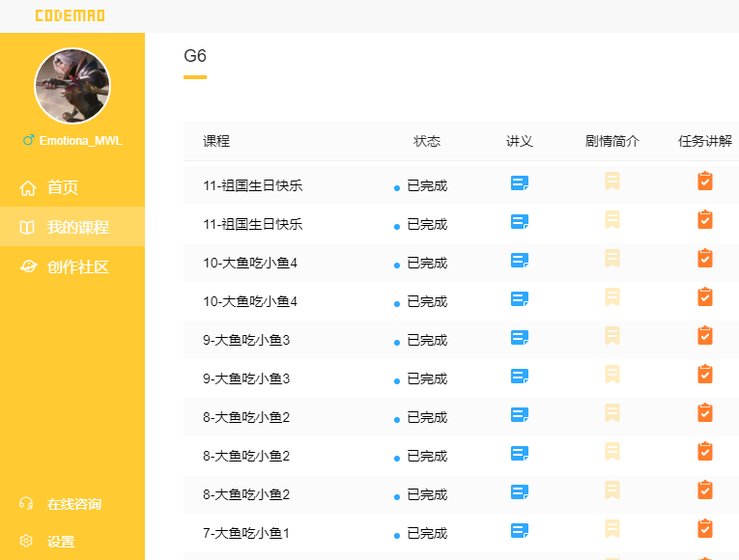Open task clipboard icon in first 9-大鱼吃小鱼3 row
Image resolution: width=739 pixels, height=560 pixels.
(x=705, y=335)
